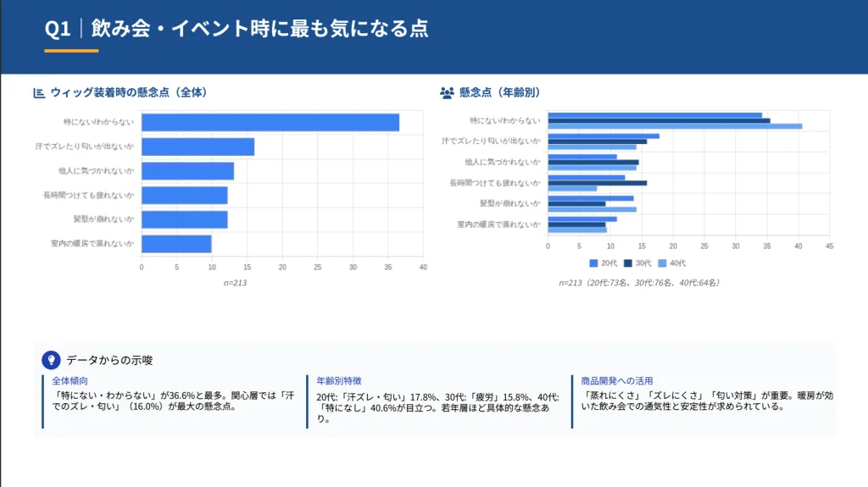This screenshot has height=487, width=868.
Task: Toggle the 20代 legend color swatch
Action: [x=593, y=263]
